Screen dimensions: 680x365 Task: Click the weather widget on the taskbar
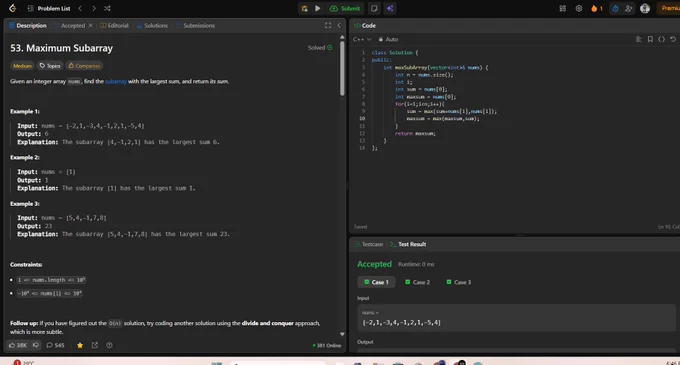click(24, 362)
